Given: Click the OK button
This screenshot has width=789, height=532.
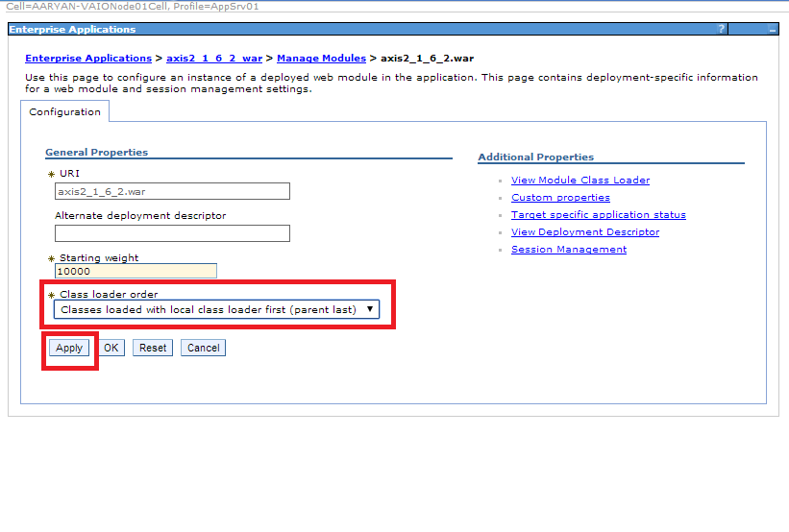Looking at the screenshot, I should (x=111, y=348).
